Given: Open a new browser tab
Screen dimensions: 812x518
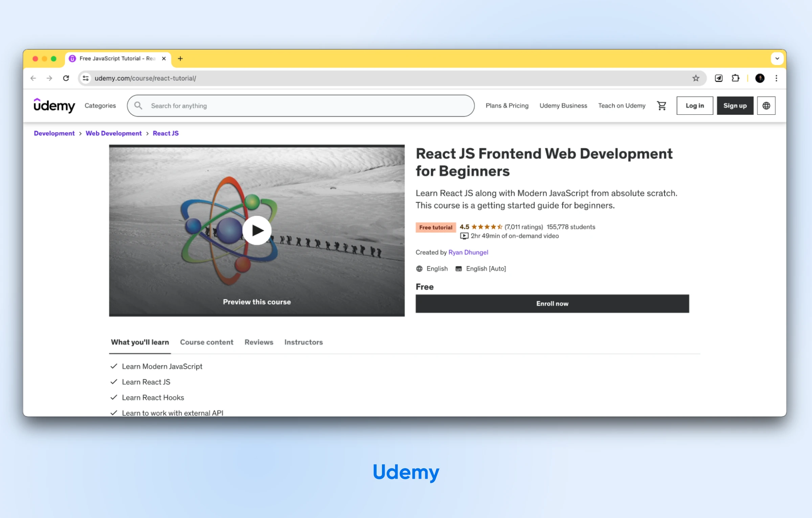Looking at the screenshot, I should click(180, 59).
